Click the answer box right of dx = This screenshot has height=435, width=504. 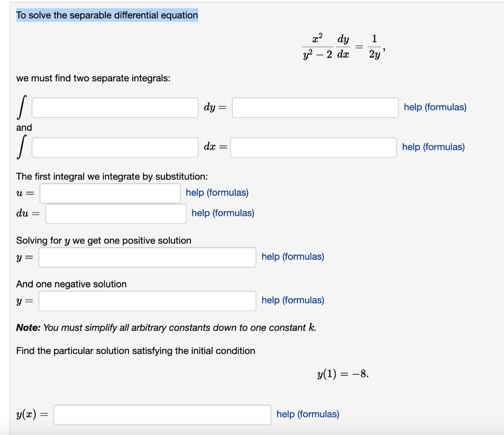[x=314, y=147]
